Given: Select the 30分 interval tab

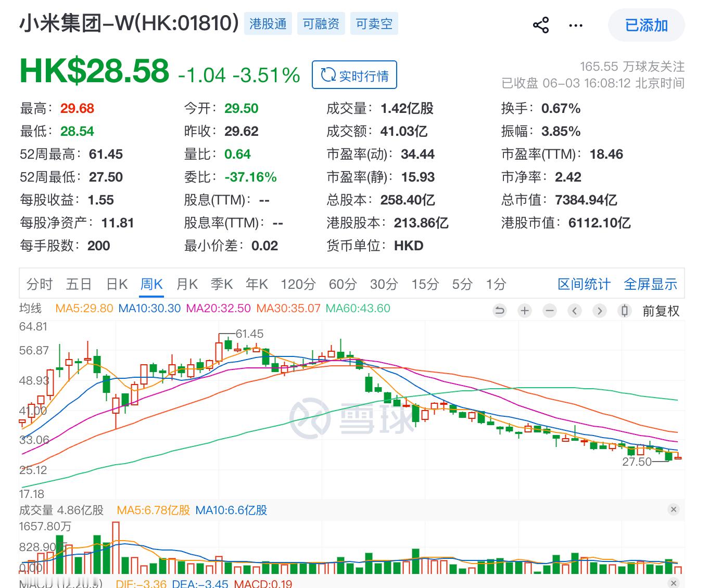Looking at the screenshot, I should pyautogui.click(x=384, y=284).
